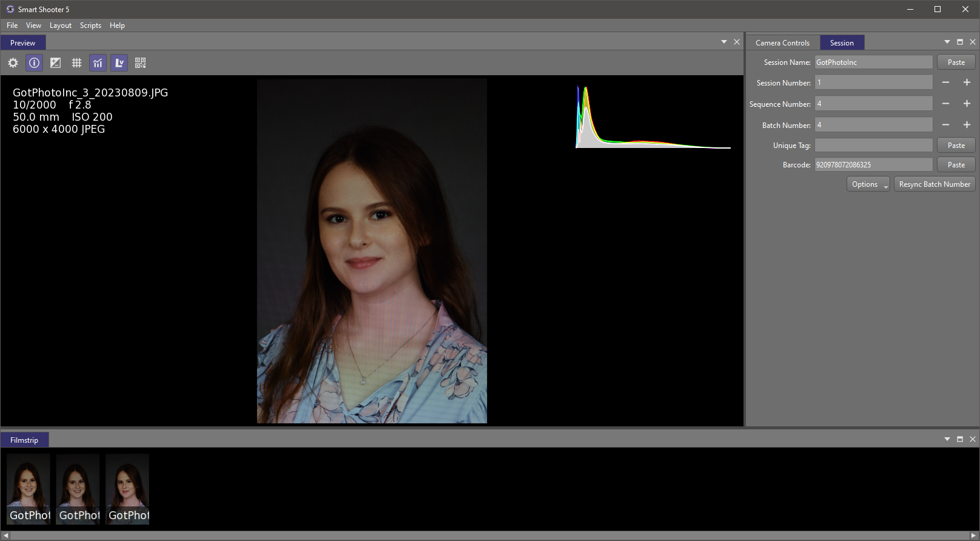
Task: Click the Paste button for Unique Tag
Action: 956,146
